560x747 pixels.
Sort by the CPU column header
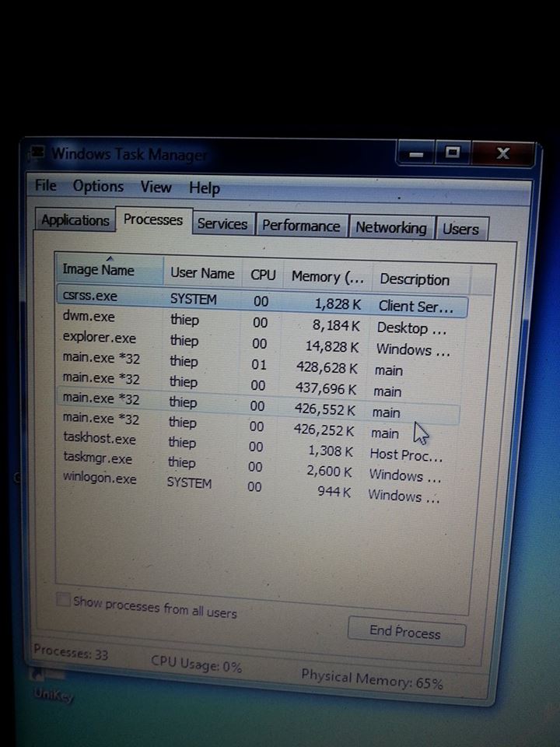tap(263, 275)
